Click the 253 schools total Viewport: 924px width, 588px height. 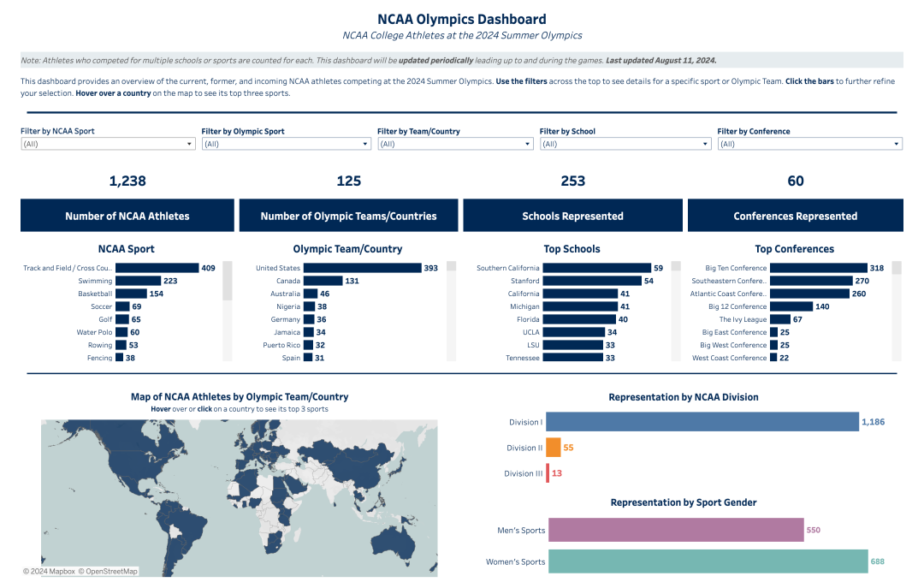pyautogui.click(x=572, y=181)
